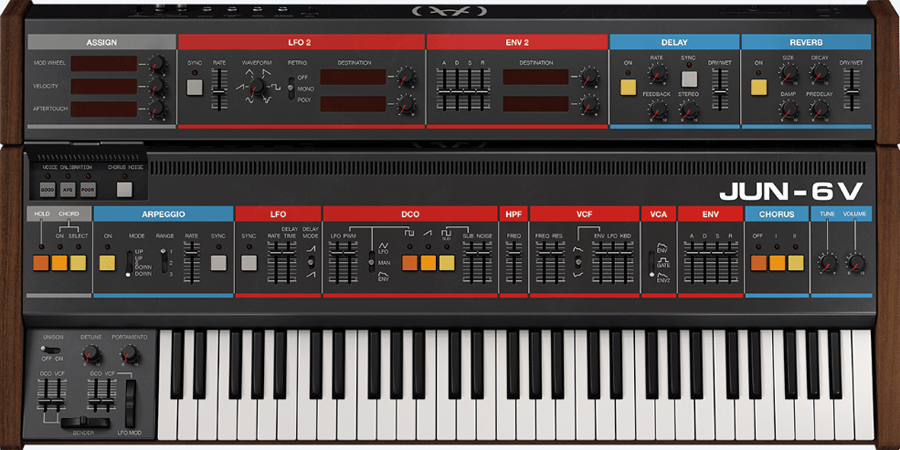Screen dimensions: 900x450
Task: Click the REVERB DECAY knob
Action: (819, 73)
